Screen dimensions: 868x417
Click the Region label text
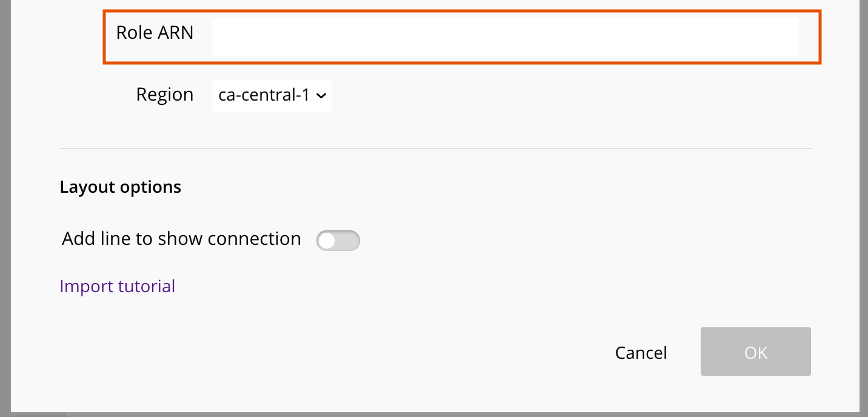[x=164, y=95]
